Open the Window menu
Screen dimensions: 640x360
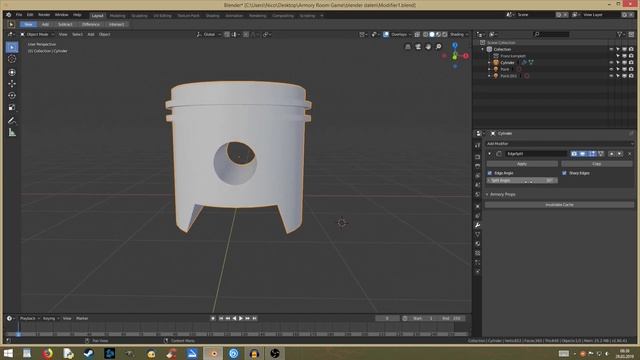[61, 15]
